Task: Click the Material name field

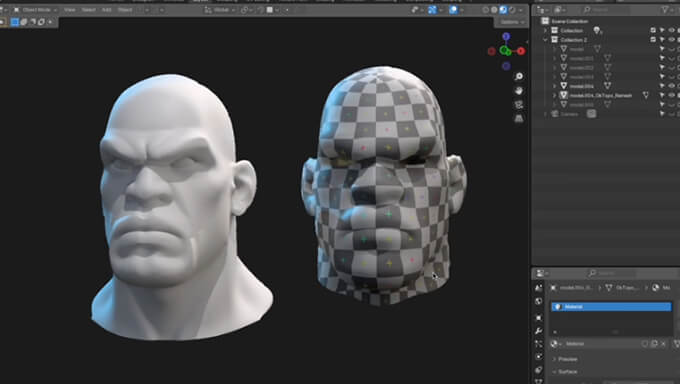Action: pos(602,344)
